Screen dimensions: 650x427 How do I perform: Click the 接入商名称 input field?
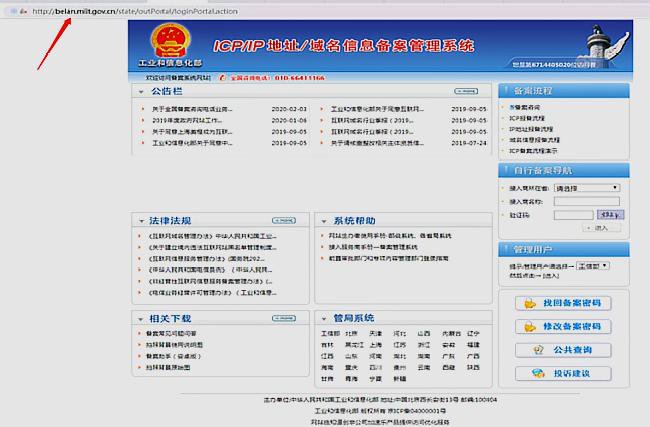click(587, 201)
